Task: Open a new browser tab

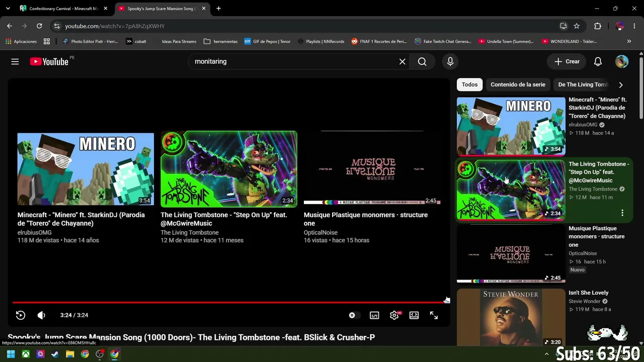Action: click(218, 9)
